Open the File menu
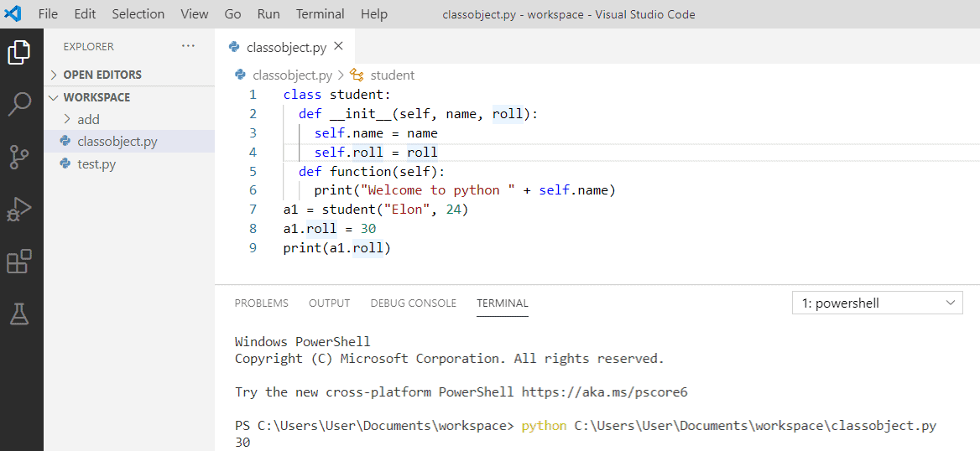 [48, 13]
